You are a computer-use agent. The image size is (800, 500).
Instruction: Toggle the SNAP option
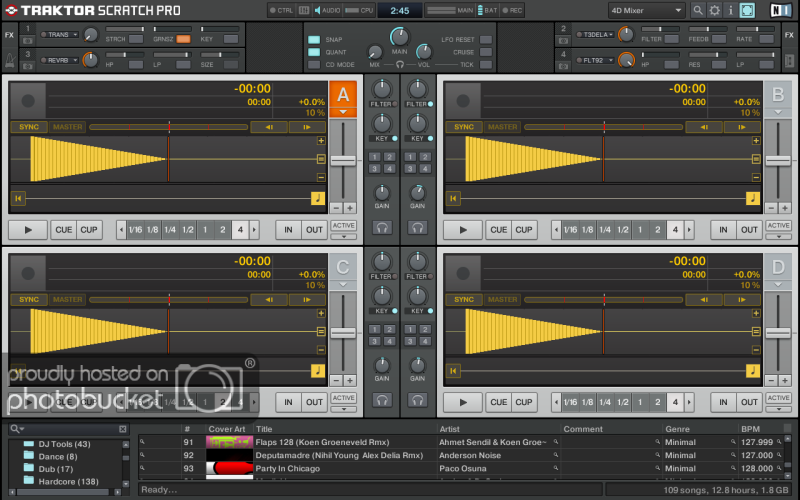(314, 39)
